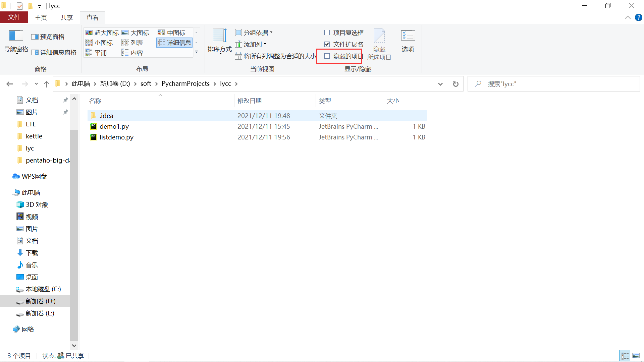The height and width of the screenshot is (362, 644).
Task: Go up one folder level with the up arrow
Action: (47, 84)
